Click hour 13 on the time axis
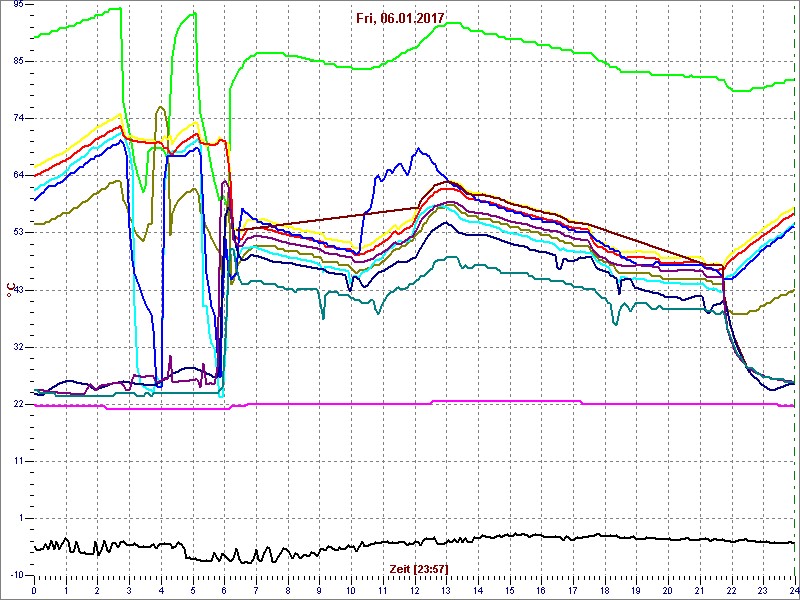 (x=446, y=589)
